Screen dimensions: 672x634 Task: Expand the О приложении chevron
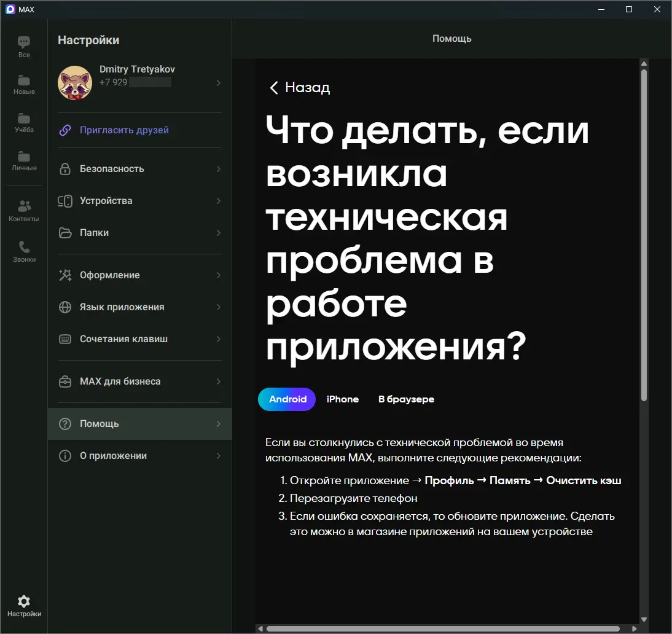click(219, 456)
